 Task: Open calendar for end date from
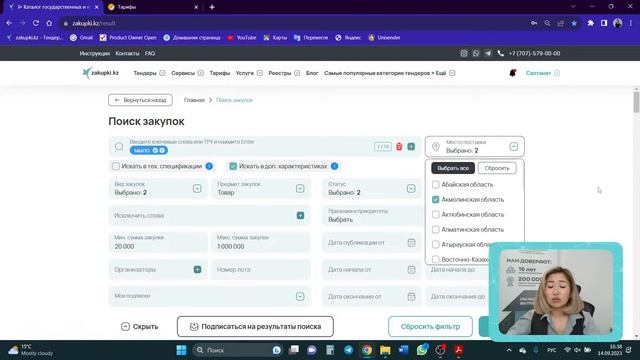tap(411, 296)
